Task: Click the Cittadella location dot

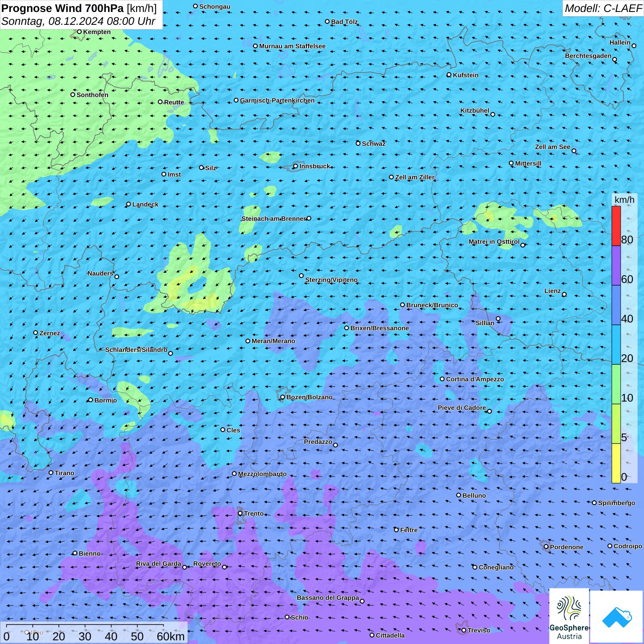Action: tap(372, 635)
